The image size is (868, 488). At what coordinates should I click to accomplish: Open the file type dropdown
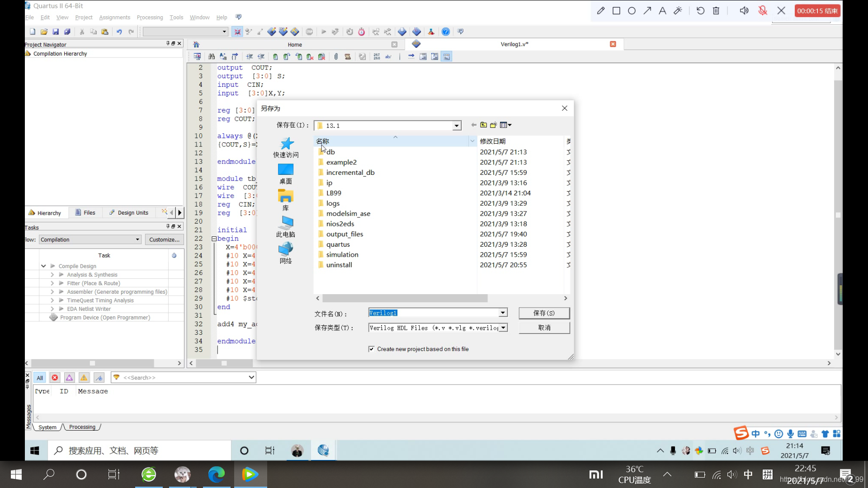(x=503, y=328)
